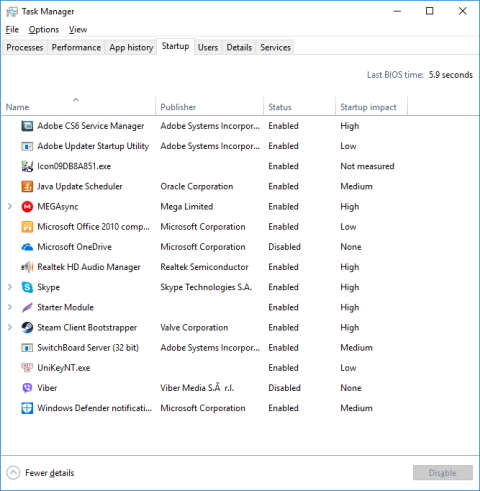Select the Microsoft OneDrive row name
480x491 pixels.
pyautogui.click(x=74, y=247)
